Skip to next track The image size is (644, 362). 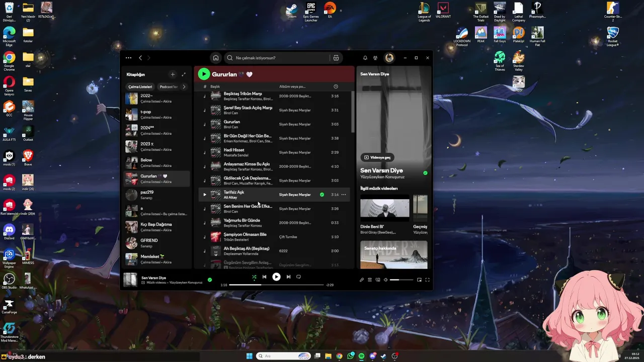[288, 277]
